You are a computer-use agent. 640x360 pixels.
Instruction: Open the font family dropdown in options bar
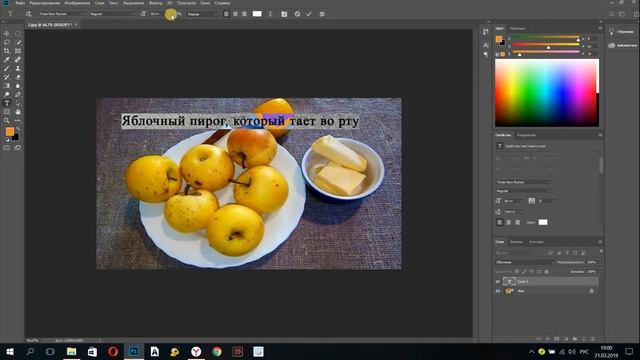tap(61, 14)
